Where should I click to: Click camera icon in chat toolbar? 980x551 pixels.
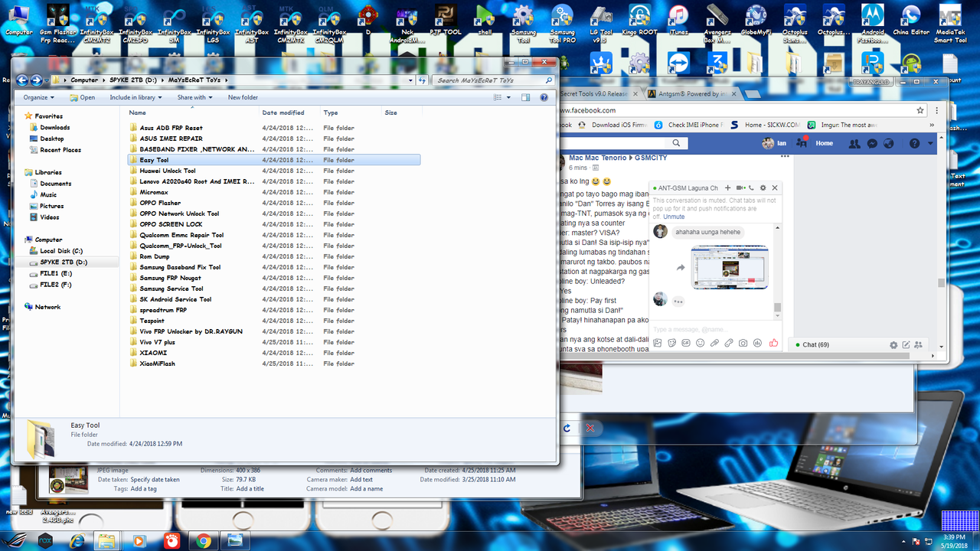[x=743, y=343]
